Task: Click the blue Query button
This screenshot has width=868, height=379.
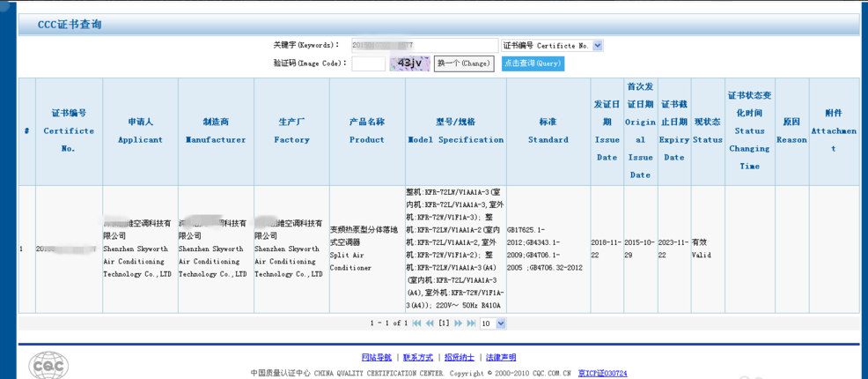Action: tap(533, 63)
